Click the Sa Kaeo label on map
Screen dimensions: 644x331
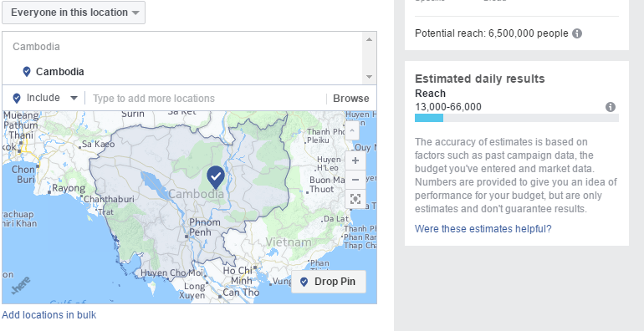tap(98, 144)
